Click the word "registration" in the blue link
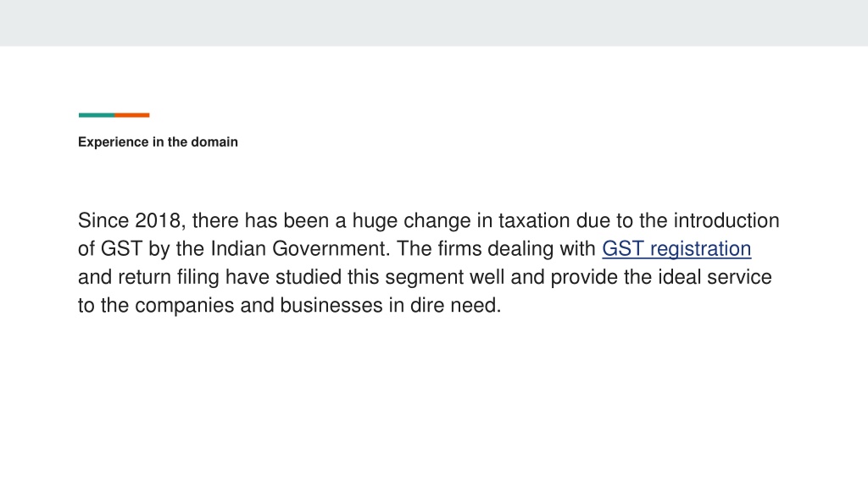 point(701,249)
